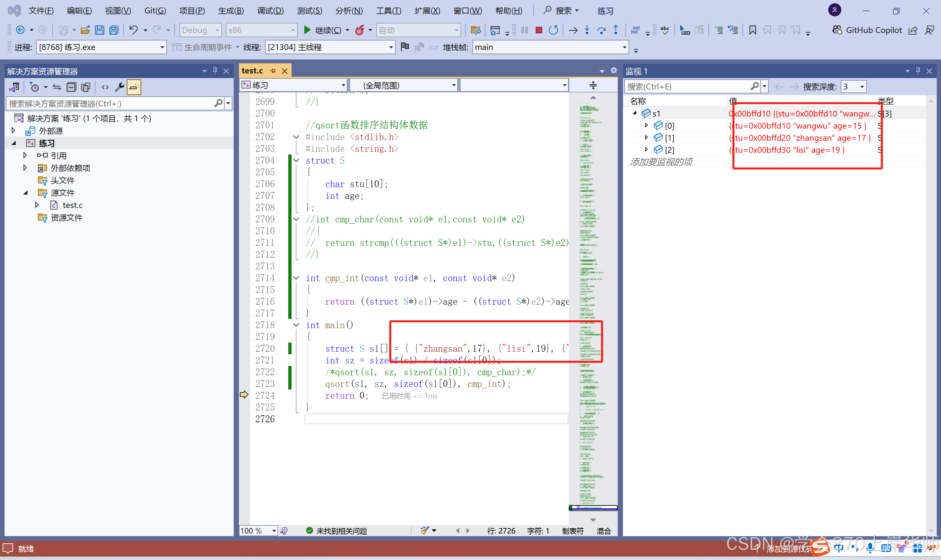Image resolution: width=941 pixels, height=560 pixels.
Task: Click the Step Out icon
Action: click(615, 30)
